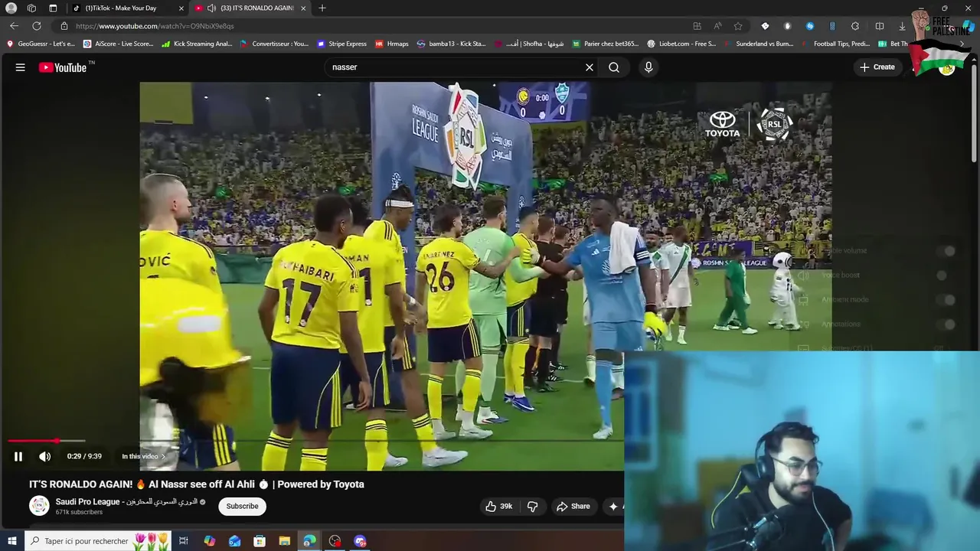Reload the page in browser

click(x=36, y=26)
